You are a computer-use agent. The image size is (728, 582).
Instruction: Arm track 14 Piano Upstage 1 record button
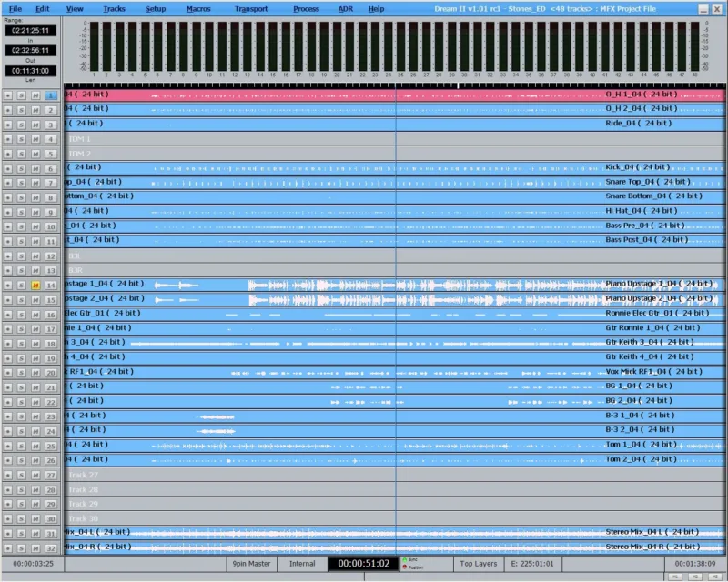pyautogui.click(x=8, y=285)
